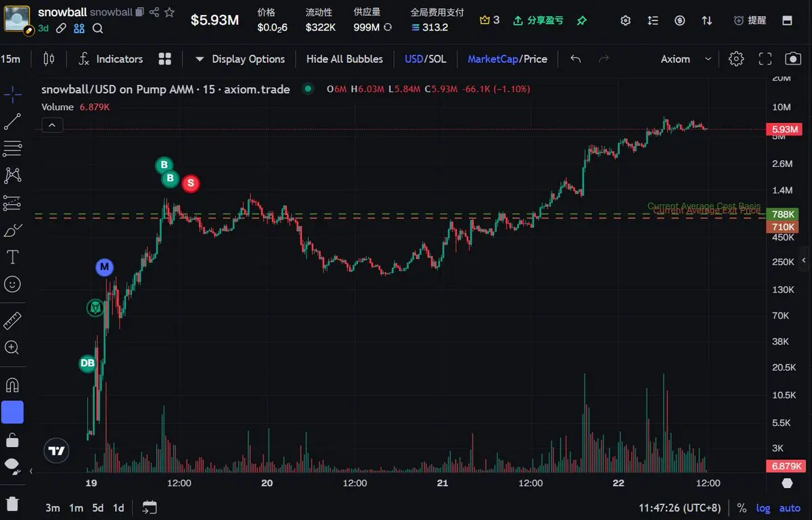
Task: Switch currency to SOL
Action: tap(437, 59)
